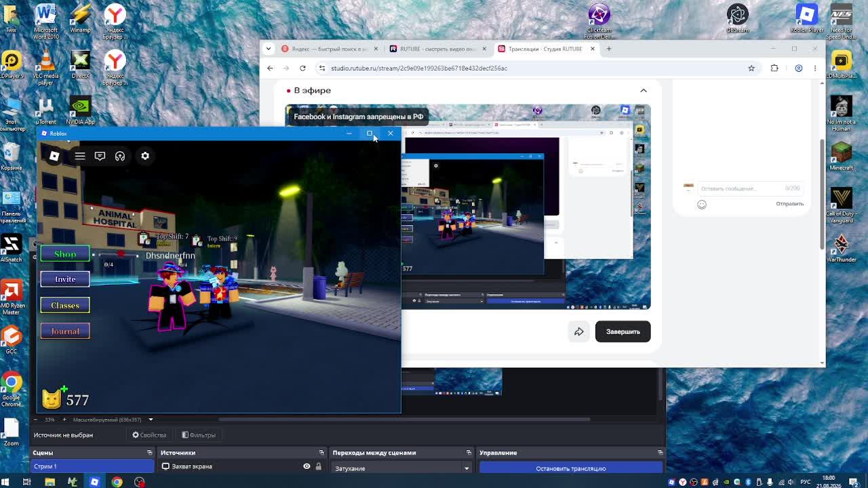The height and width of the screenshot is (488, 868).
Task: Open the Chrome tab search dropdown
Action: point(269,49)
